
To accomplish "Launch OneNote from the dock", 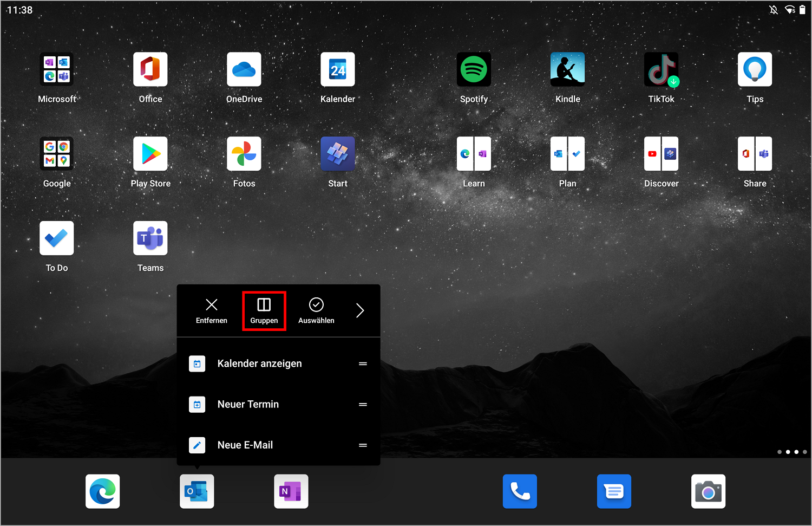I will [x=291, y=491].
